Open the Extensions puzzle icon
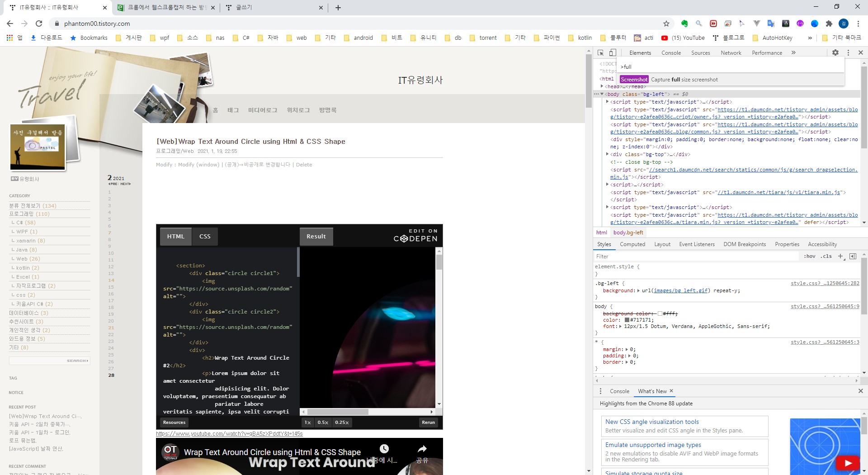This screenshot has width=868, height=475. tap(829, 24)
